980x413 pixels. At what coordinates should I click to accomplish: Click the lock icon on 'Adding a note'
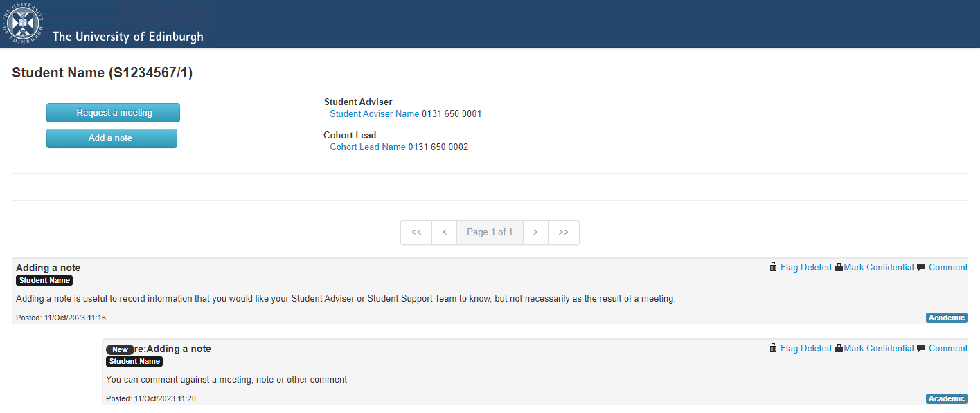pyautogui.click(x=839, y=267)
